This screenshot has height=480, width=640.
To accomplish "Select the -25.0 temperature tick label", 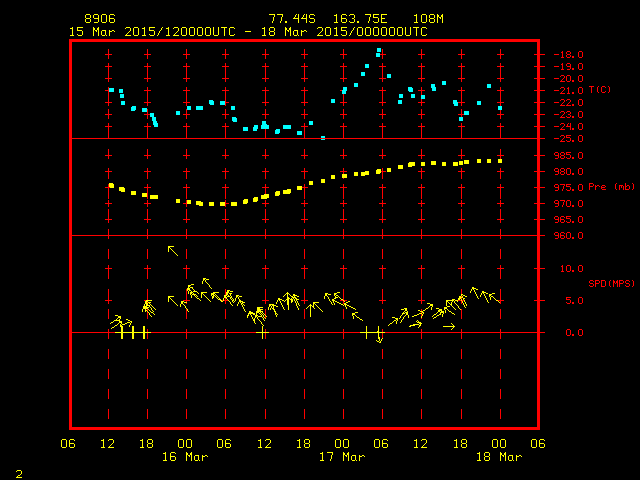I will tap(569, 139).
